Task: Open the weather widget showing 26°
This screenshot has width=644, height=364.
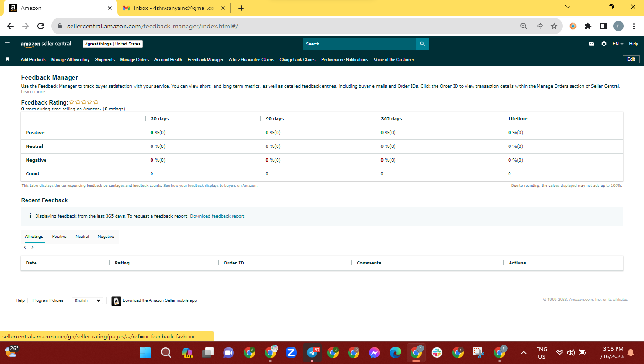Action: pyautogui.click(x=11, y=352)
